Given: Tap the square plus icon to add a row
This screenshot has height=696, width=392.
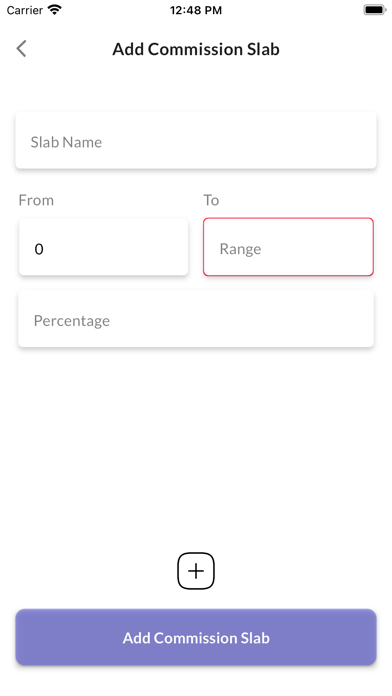Looking at the screenshot, I should pyautogui.click(x=196, y=571).
